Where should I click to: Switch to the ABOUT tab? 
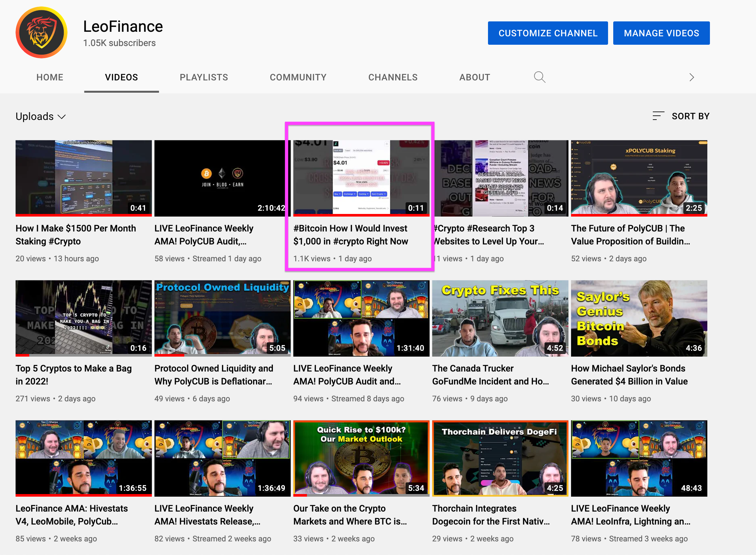[475, 77]
